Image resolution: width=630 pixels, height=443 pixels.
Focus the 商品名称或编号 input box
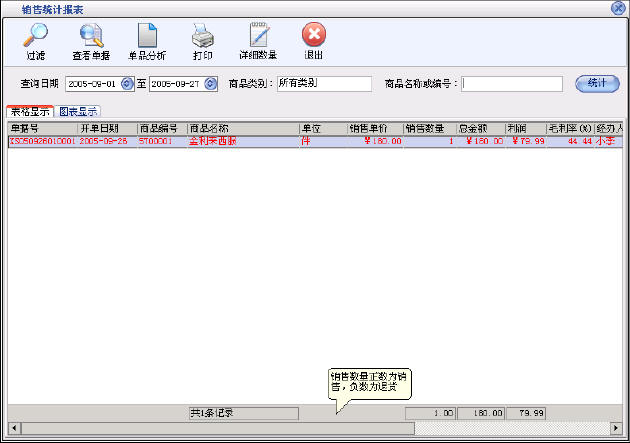(x=512, y=84)
